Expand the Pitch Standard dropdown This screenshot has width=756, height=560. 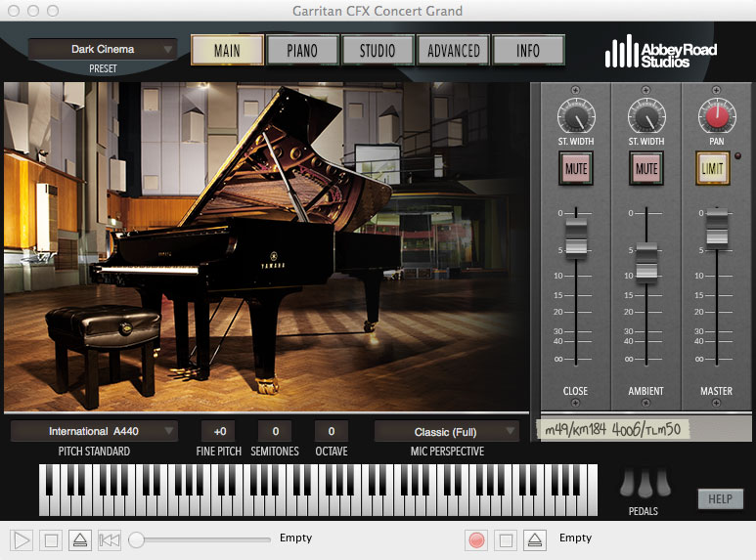[95, 431]
